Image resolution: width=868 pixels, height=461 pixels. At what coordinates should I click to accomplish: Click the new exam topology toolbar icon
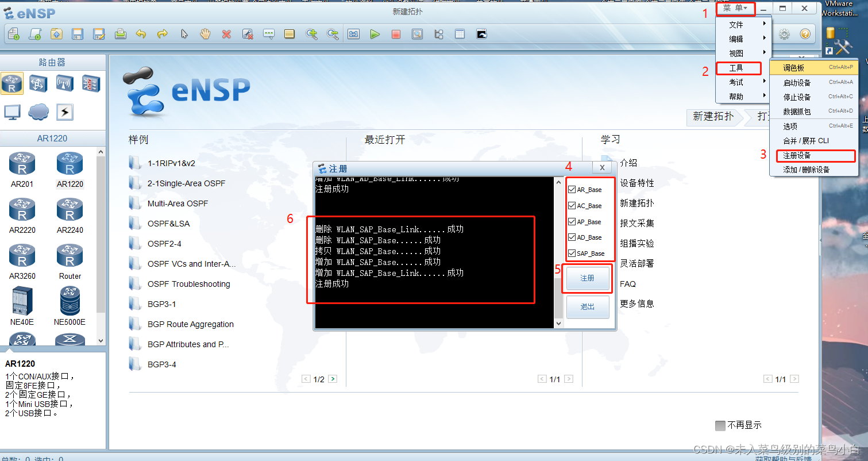35,34
